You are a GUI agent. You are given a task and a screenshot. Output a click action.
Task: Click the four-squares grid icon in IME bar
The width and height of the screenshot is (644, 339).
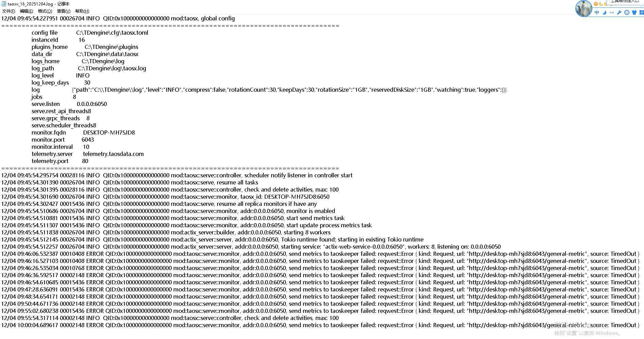[641, 13]
